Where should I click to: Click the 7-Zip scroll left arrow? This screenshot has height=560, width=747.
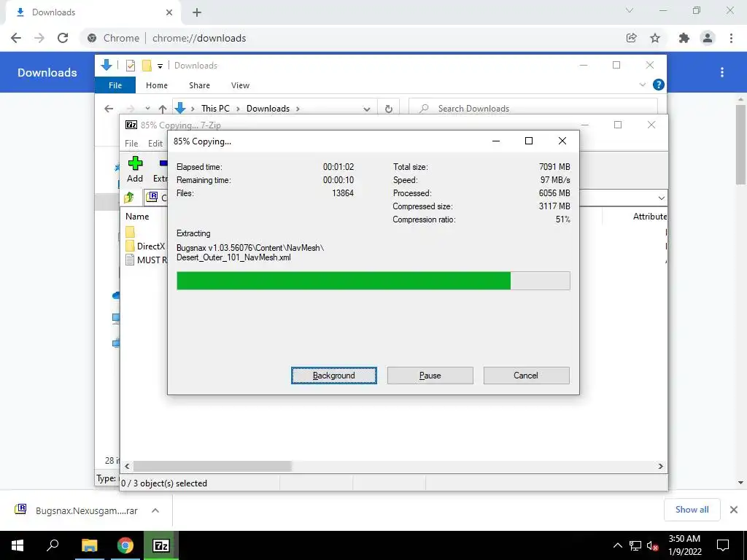(127, 466)
